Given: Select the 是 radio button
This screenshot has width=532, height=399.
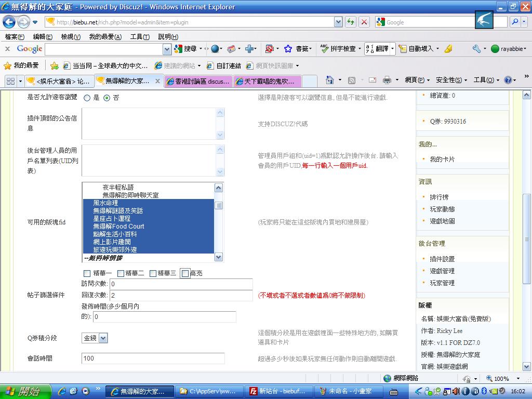Looking at the screenshot, I should click(x=87, y=98).
